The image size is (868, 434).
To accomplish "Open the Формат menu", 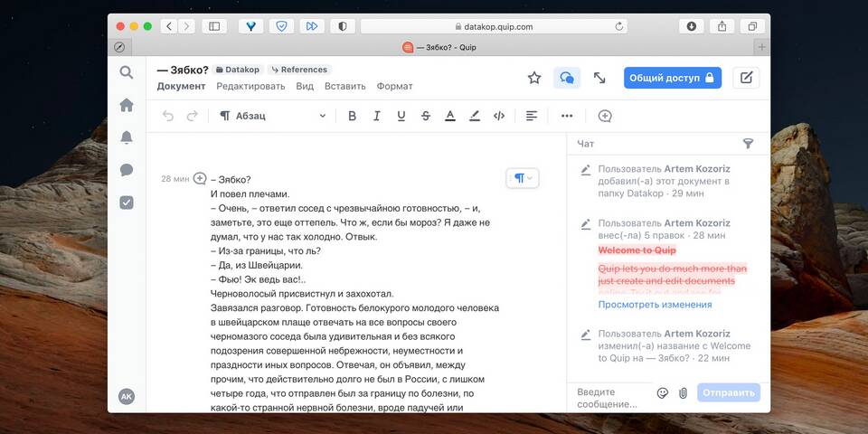I will pyautogui.click(x=395, y=87).
